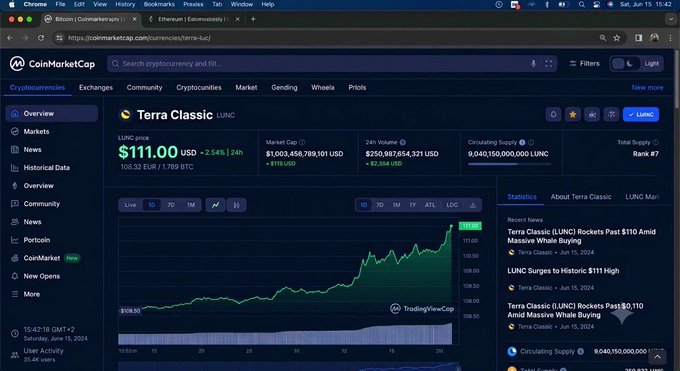Open the Chrome three-dot menu
The width and height of the screenshot is (680, 371).
(670, 38)
